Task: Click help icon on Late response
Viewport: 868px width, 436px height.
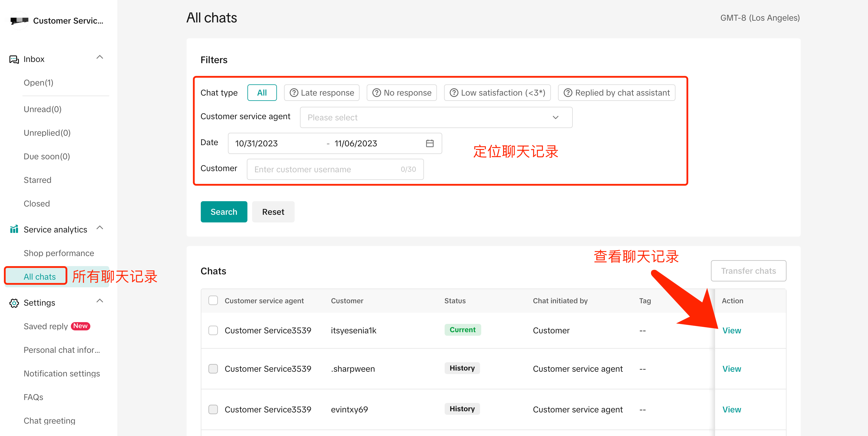Action: 293,93
